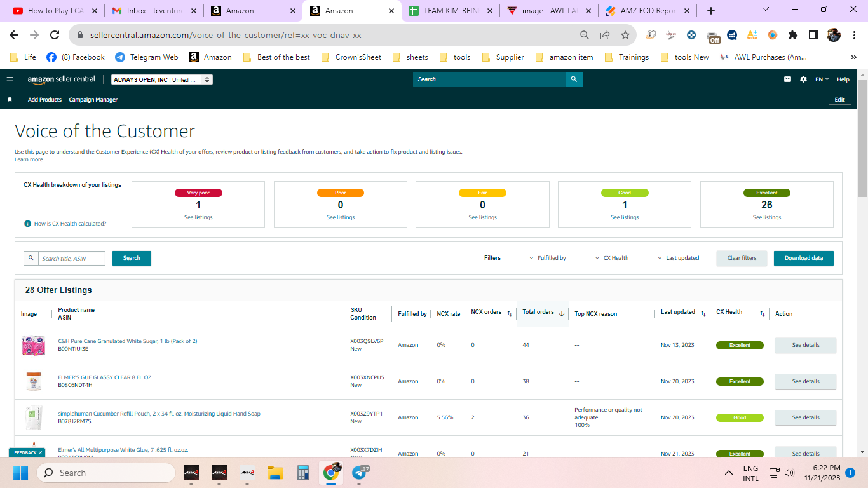Open Telegram from the taskbar

(360, 473)
